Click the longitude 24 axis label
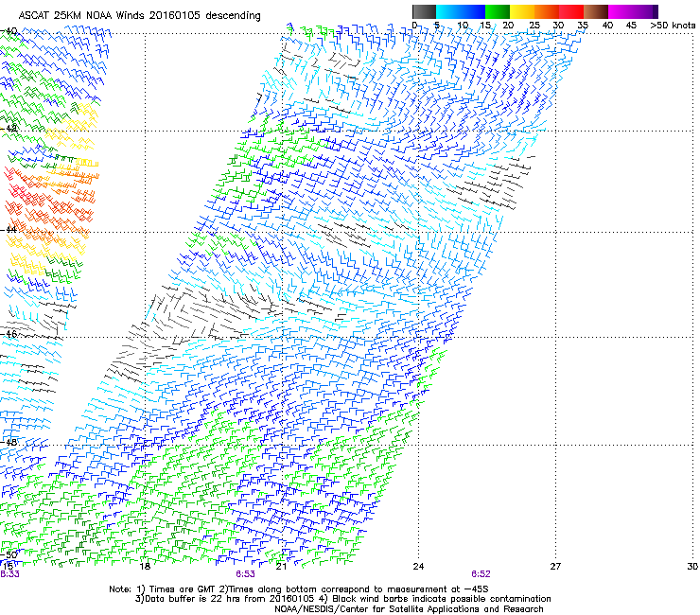This screenshot has width=700, height=615. [418, 567]
